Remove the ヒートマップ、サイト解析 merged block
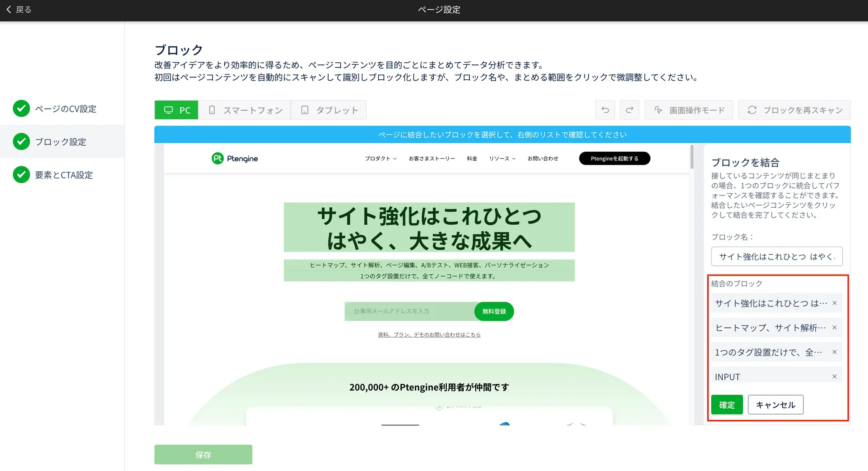 tap(834, 328)
